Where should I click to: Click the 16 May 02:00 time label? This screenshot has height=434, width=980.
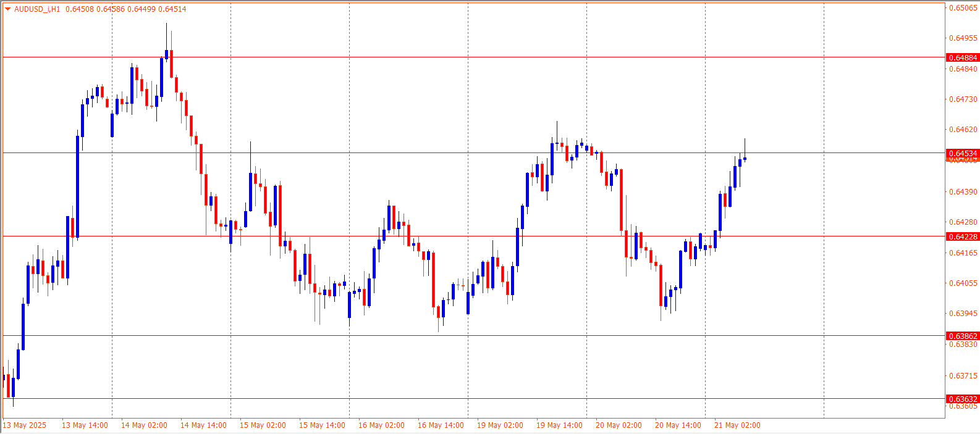[x=381, y=425]
